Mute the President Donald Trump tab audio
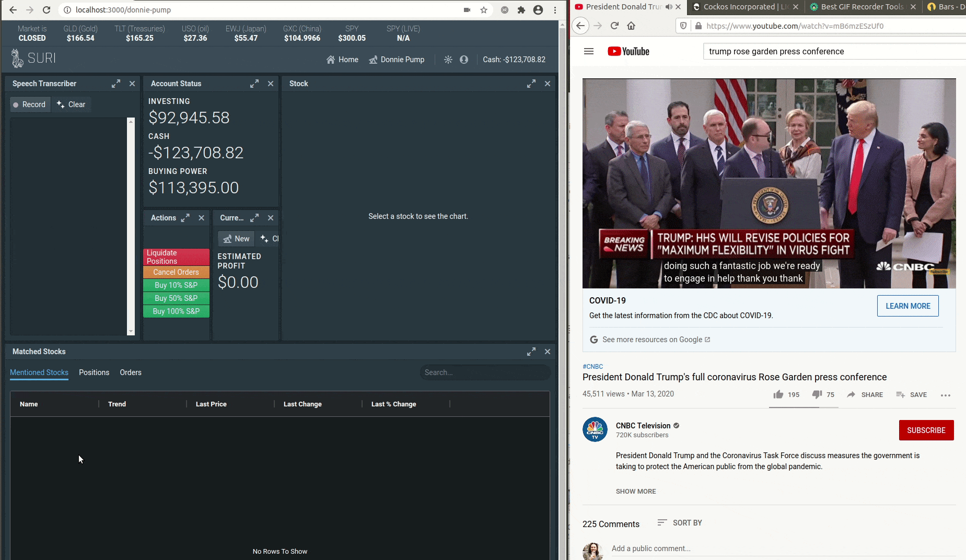Screen dimensions: 966x560 tap(669, 7)
